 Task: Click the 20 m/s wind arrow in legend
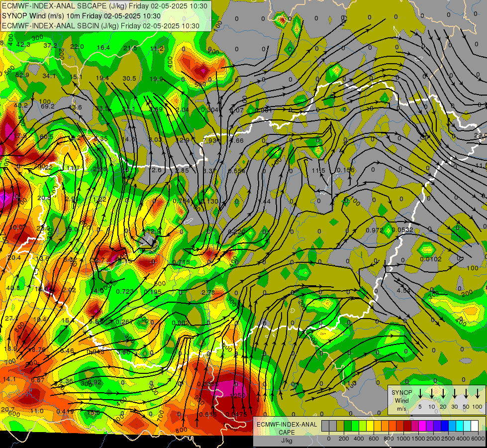pos(443,394)
